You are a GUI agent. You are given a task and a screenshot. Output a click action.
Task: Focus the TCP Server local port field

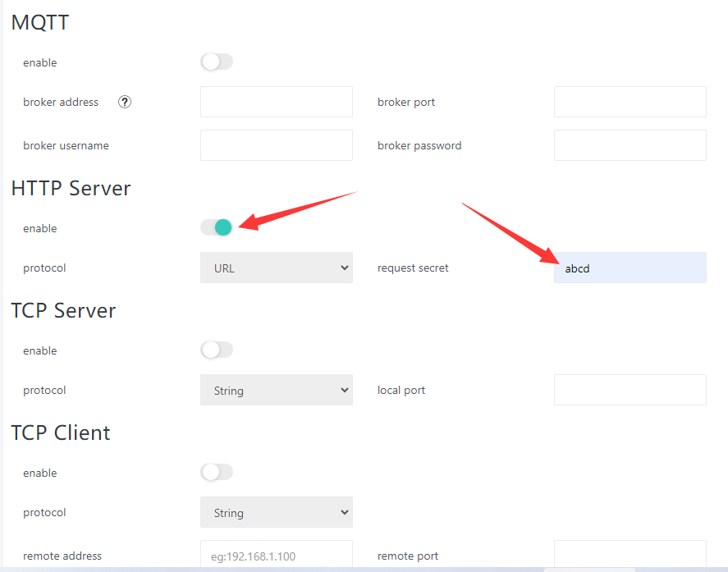[x=630, y=391]
